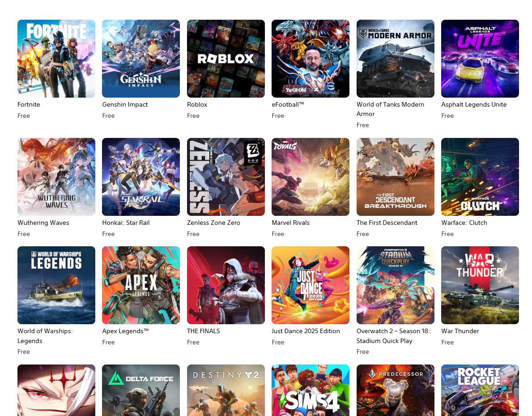The height and width of the screenshot is (416, 532).
Task: Open the War Thunder cover thumbnail
Action: click(x=480, y=285)
